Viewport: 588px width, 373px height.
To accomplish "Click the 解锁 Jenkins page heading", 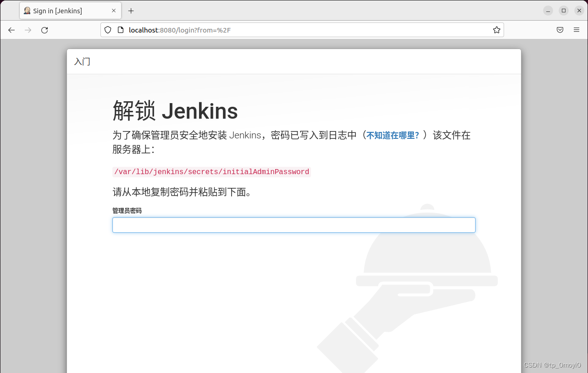I will click(x=176, y=110).
